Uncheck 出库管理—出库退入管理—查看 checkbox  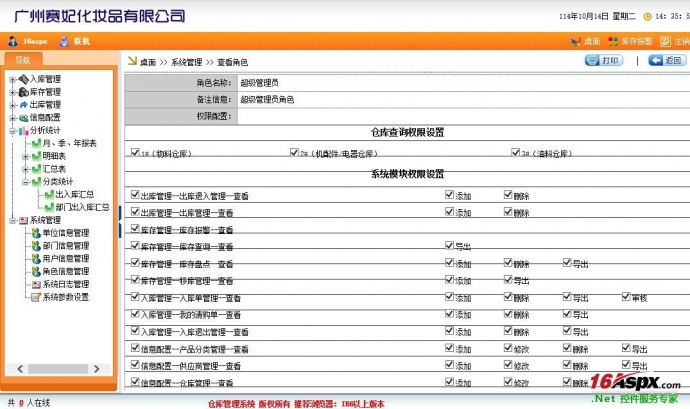[135, 195]
